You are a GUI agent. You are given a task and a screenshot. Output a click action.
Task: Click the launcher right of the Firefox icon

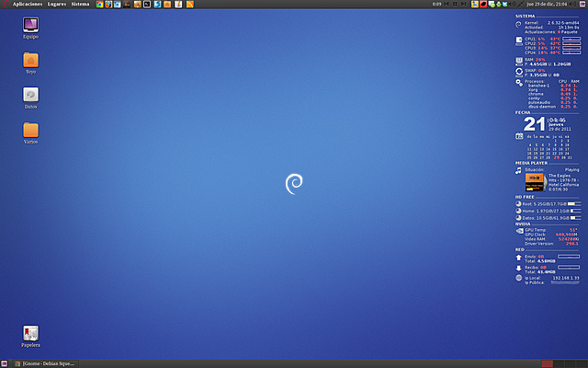pyautogui.click(x=118, y=4)
